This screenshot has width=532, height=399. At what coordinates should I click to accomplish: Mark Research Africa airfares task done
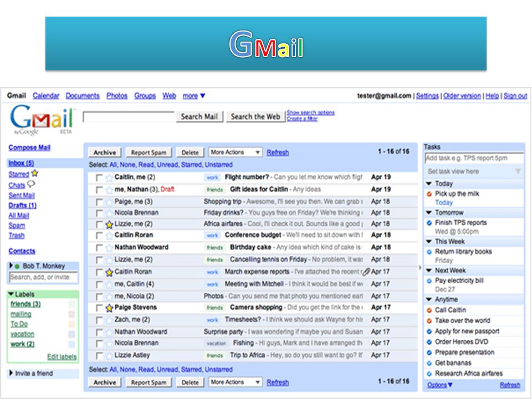tap(429, 374)
